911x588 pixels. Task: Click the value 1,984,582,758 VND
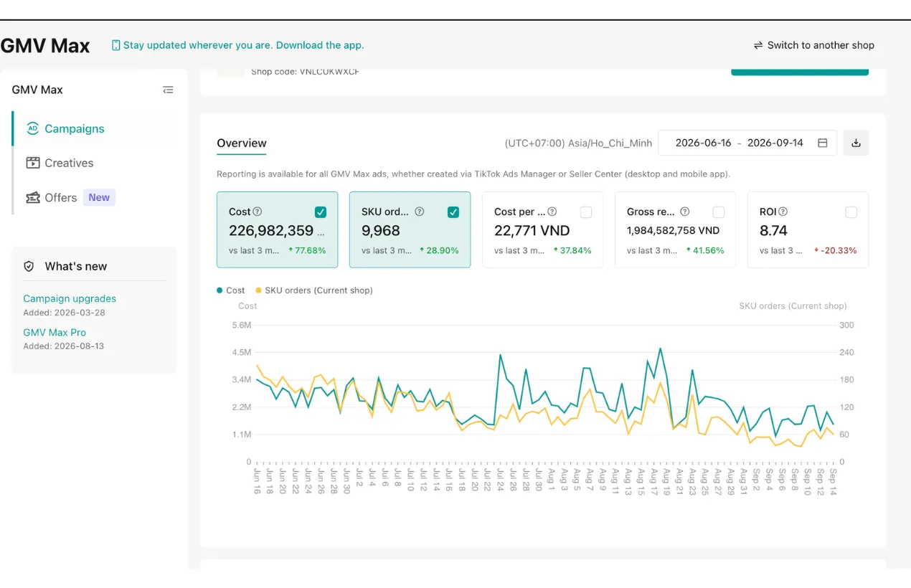[x=673, y=231]
